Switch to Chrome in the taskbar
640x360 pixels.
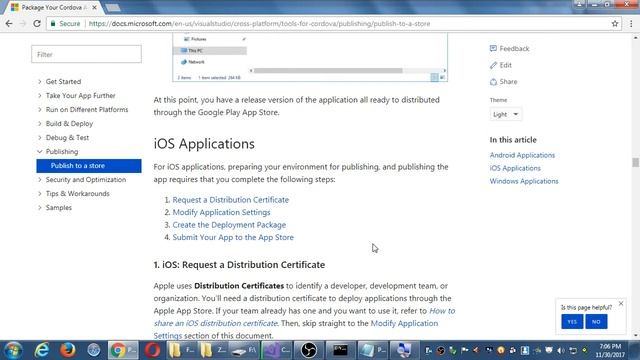(123, 350)
